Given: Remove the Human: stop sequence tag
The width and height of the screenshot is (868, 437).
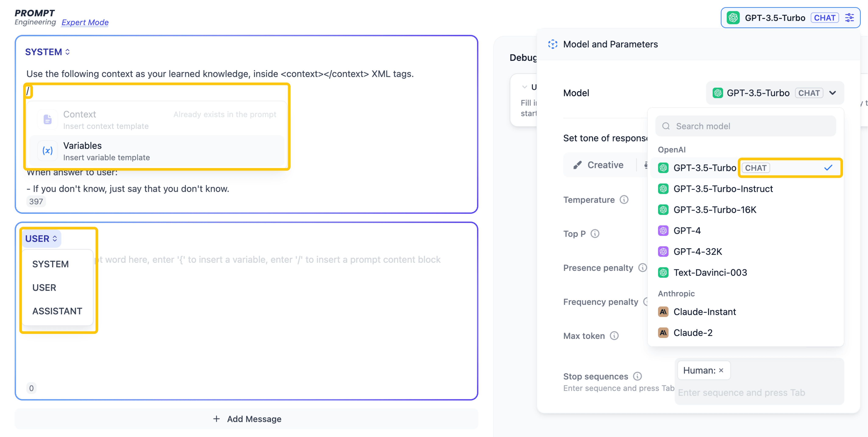Looking at the screenshot, I should [721, 370].
